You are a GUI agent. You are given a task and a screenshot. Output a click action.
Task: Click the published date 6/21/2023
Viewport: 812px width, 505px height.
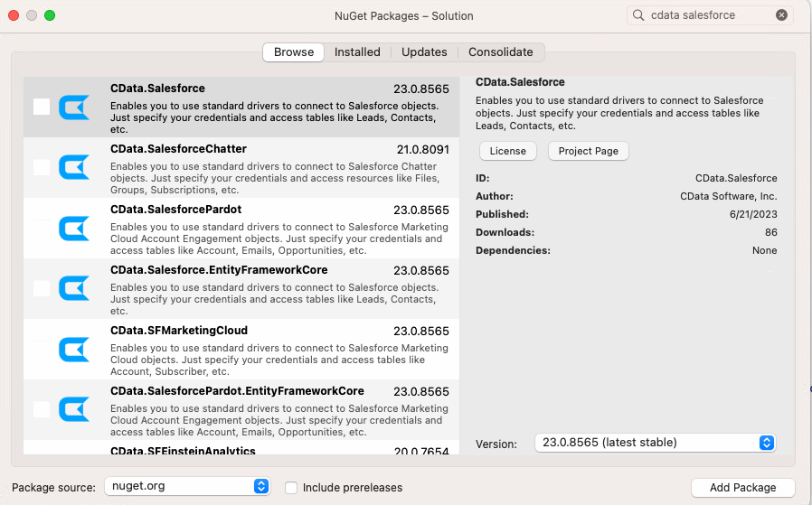pyautogui.click(x=753, y=214)
